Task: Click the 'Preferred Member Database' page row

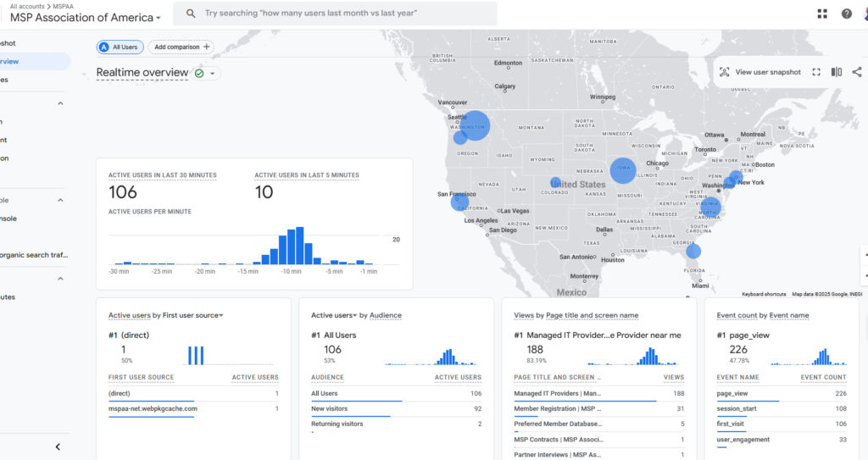Action: point(599,424)
